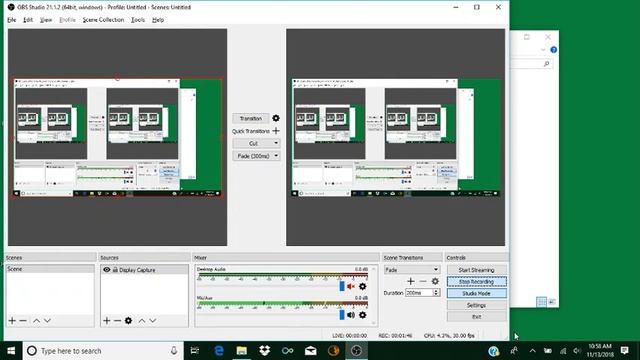Image resolution: width=640 pixels, height=360 pixels.
Task: Add a new source with plus icon
Action: [107, 321]
